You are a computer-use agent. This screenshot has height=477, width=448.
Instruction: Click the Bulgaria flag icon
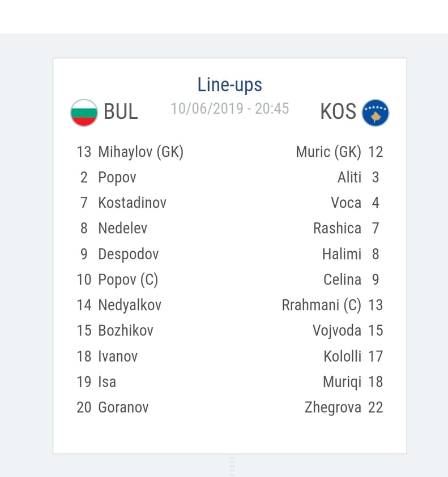pyautogui.click(x=84, y=113)
